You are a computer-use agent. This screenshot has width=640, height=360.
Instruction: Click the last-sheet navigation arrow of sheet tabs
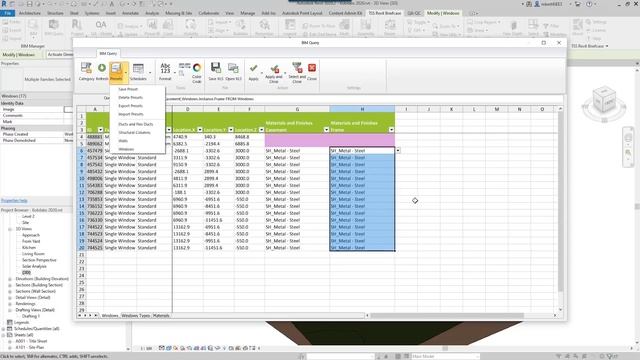tap(96, 316)
